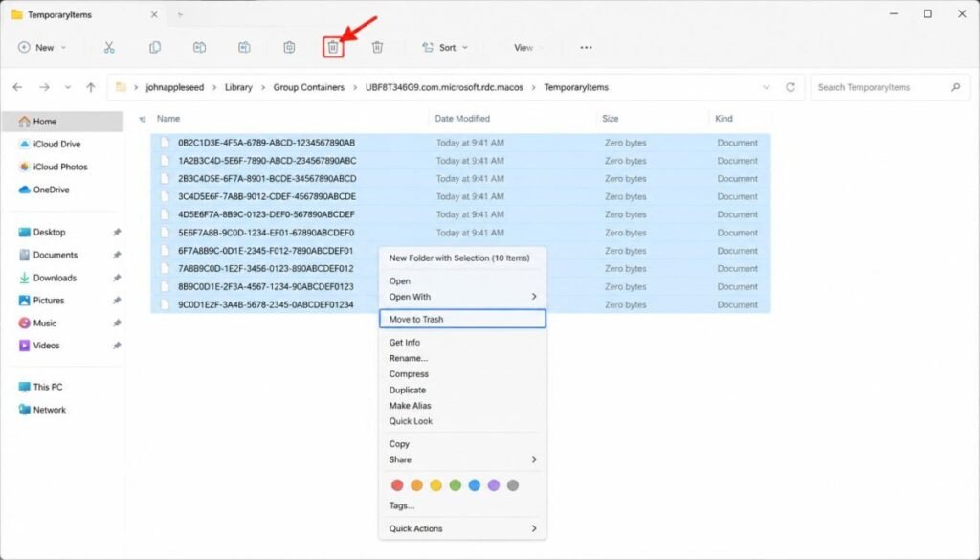980x560 pixels.
Task: Choose Duplicate in the context menu
Action: (462, 390)
